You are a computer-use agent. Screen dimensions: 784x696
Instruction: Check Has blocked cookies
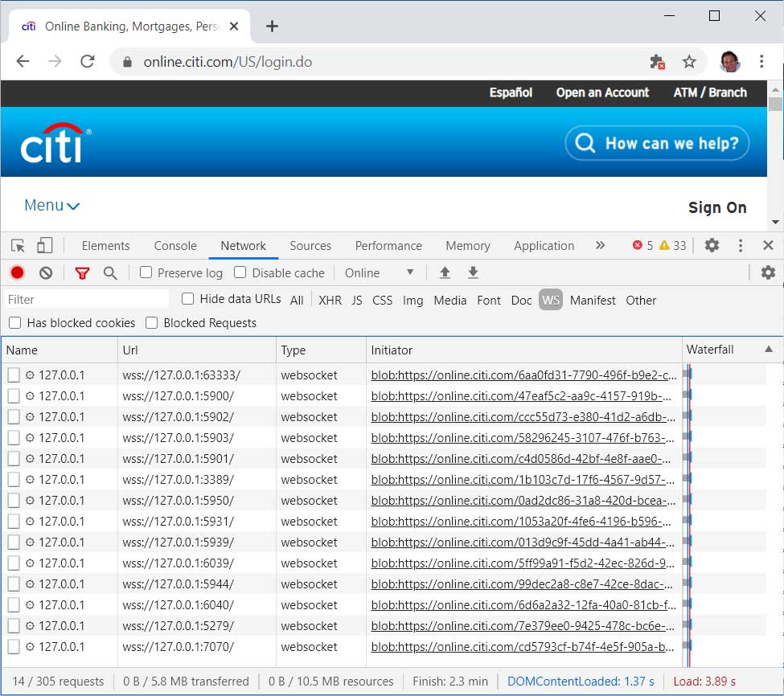(x=15, y=323)
